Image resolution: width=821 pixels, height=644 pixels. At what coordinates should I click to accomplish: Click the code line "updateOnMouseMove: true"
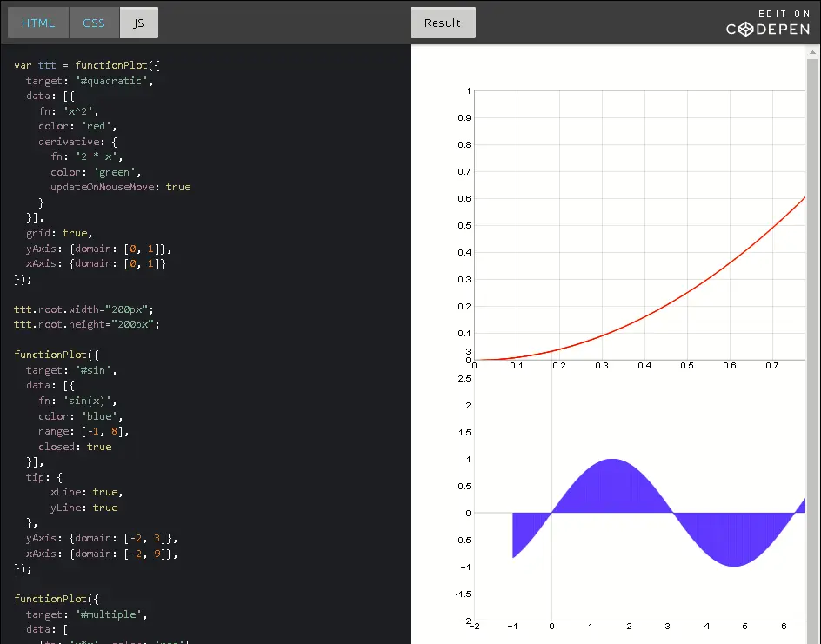(120, 187)
